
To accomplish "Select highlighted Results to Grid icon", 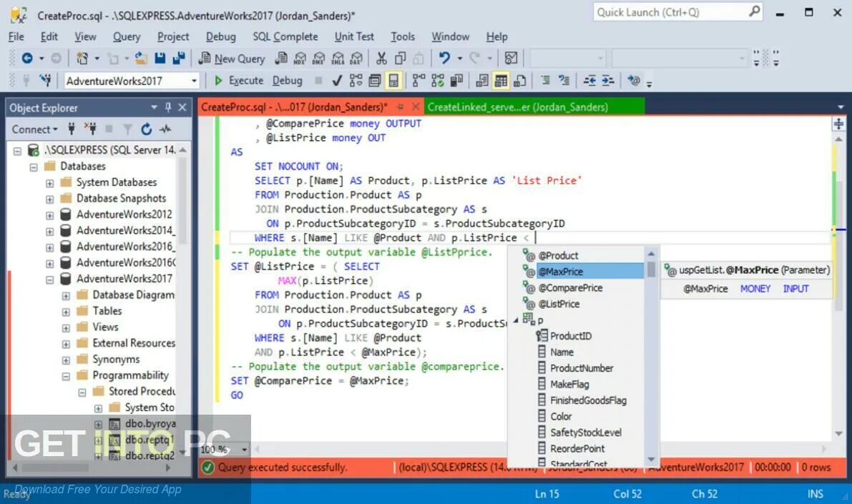I will tap(501, 81).
